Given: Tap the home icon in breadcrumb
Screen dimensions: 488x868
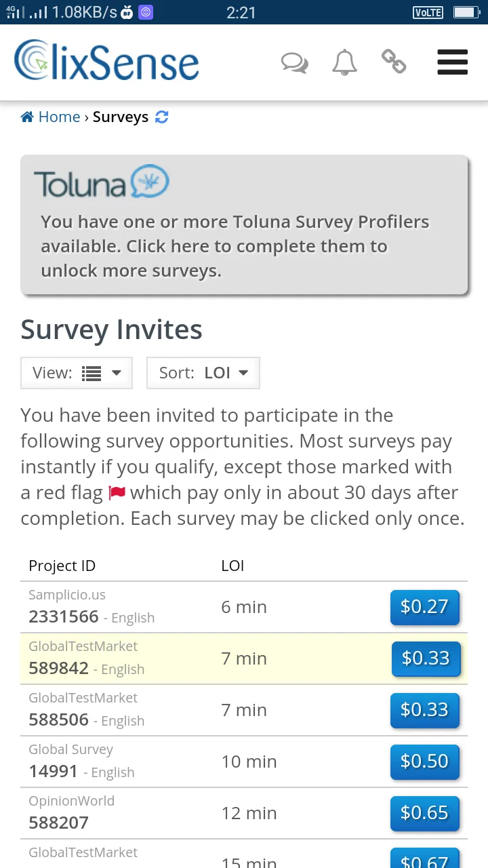Looking at the screenshot, I should pyautogui.click(x=27, y=117).
